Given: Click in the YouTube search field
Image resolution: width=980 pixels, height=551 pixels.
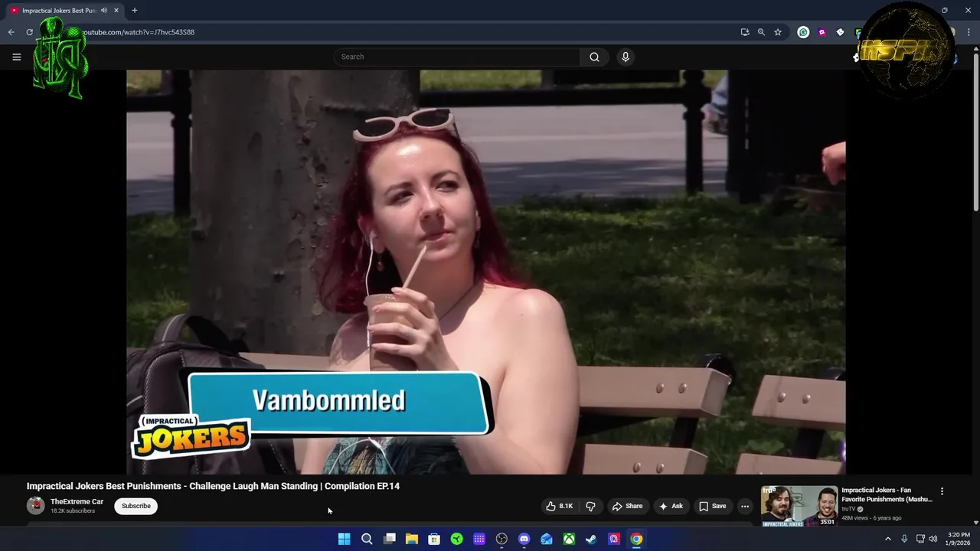Looking at the screenshot, I should coord(456,57).
